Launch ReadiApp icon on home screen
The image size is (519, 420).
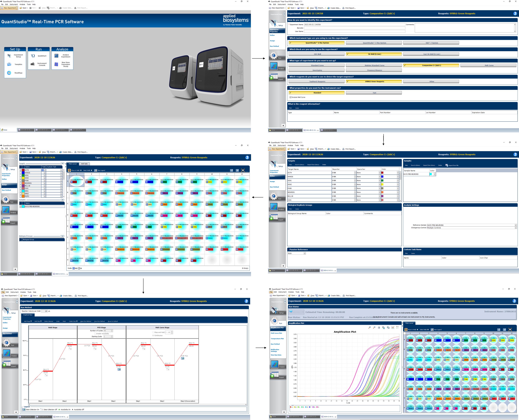pyautogui.click(x=9, y=73)
